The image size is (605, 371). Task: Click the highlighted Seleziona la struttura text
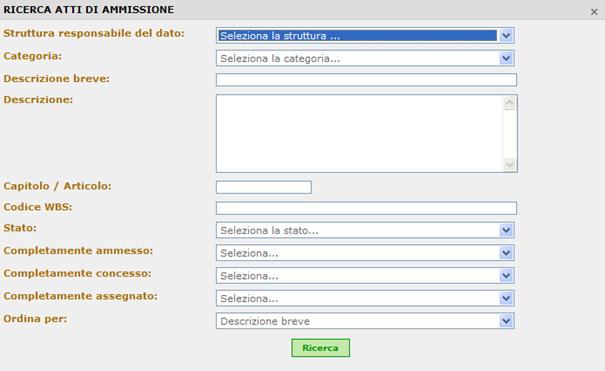(x=280, y=36)
